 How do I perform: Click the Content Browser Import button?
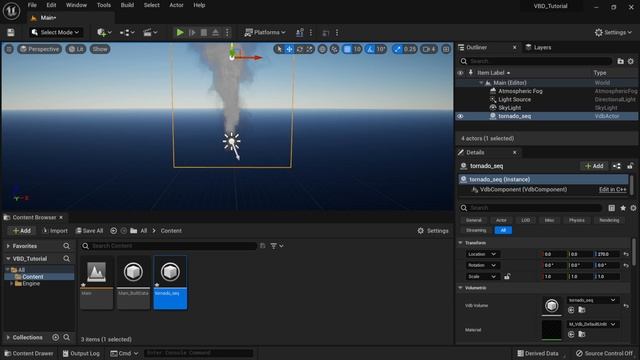[x=55, y=231]
